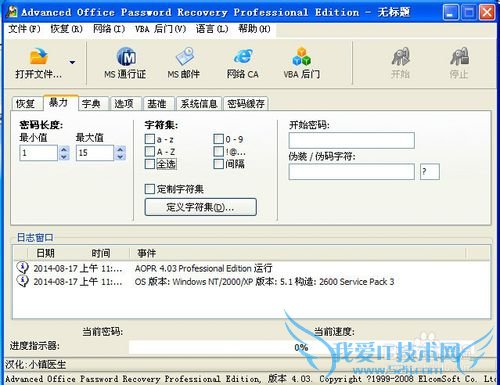Switch to the 系统信息 tab
The height and width of the screenshot is (385, 500).
point(199,104)
